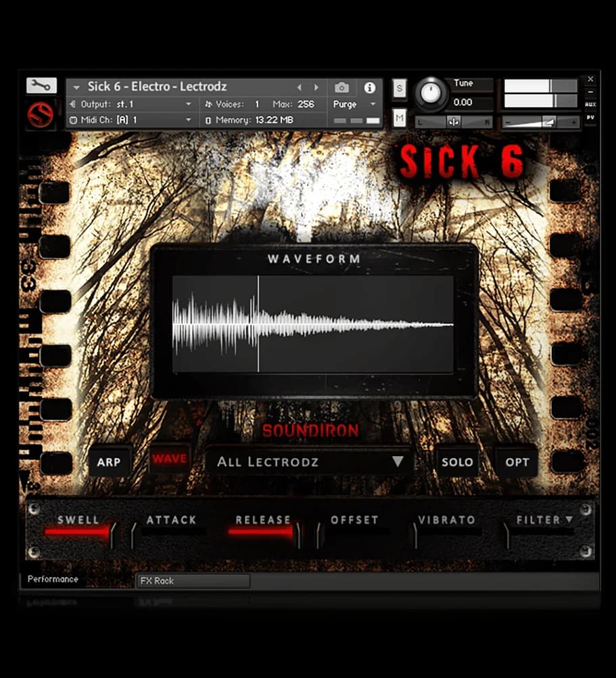Enable Solo with the S button
Image resolution: width=616 pixels, height=678 pixels.
400,88
